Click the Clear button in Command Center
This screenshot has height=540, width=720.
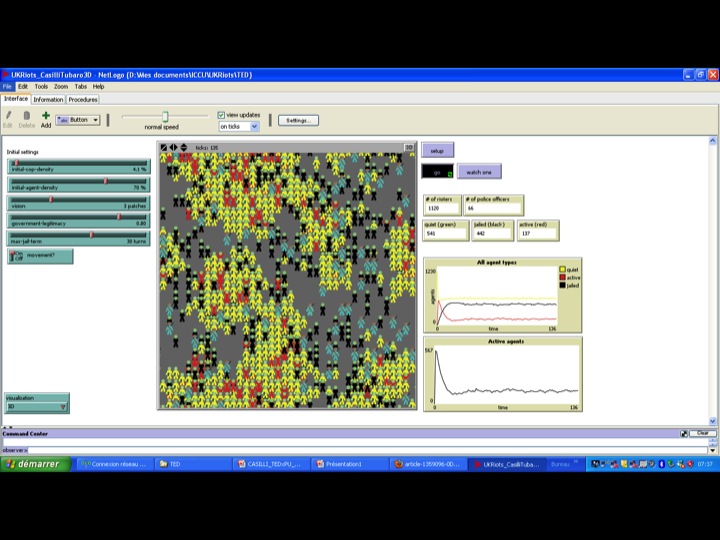click(x=703, y=433)
